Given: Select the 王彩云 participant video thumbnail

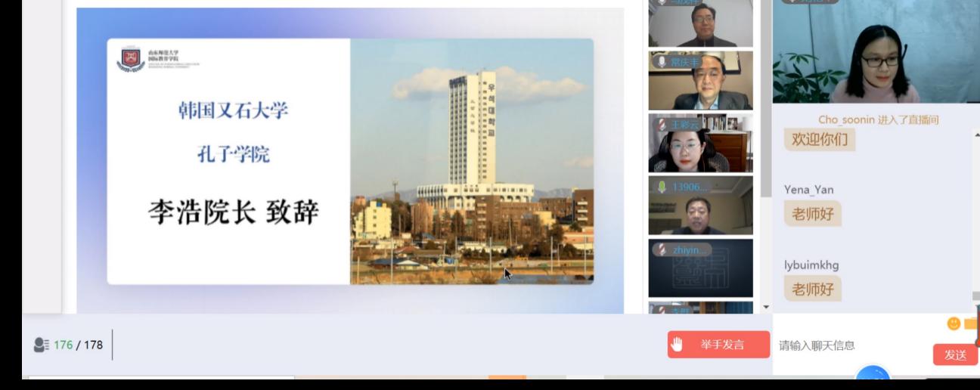Looking at the screenshot, I should [700, 144].
